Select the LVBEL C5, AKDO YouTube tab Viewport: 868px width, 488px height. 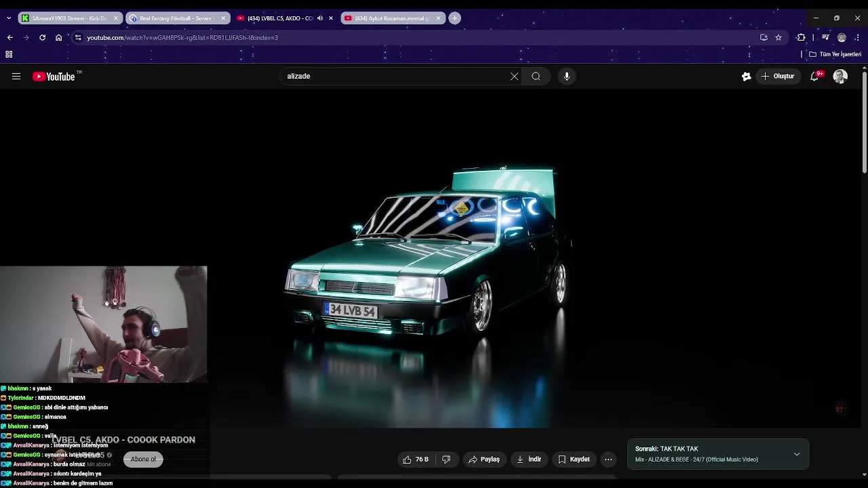pyautogui.click(x=279, y=18)
